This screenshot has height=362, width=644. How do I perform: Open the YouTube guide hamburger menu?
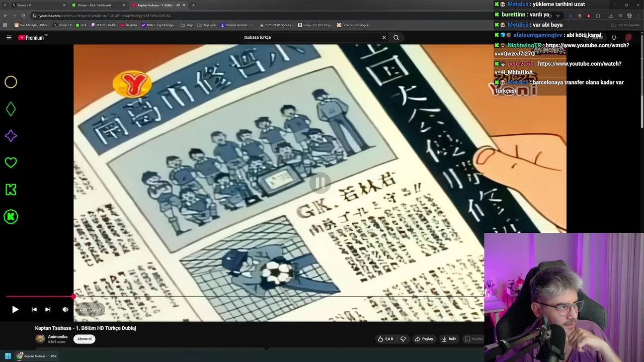point(9,37)
